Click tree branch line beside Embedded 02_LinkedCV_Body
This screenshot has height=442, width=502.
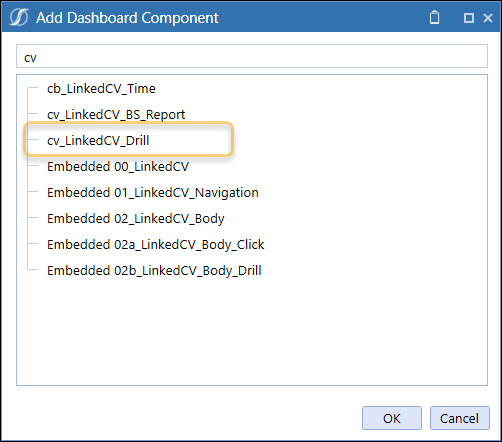33,218
